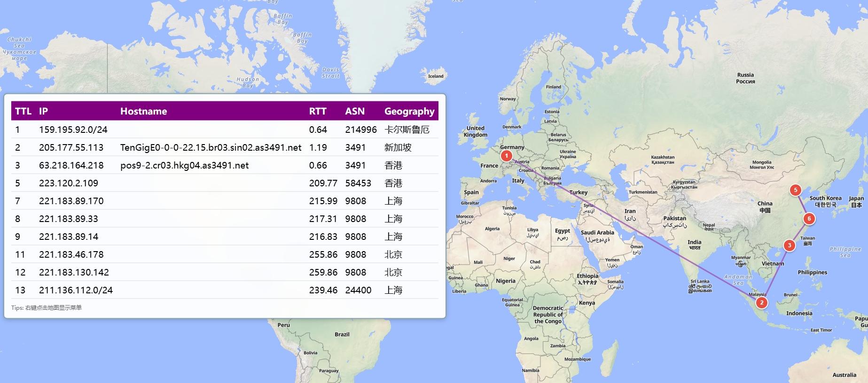Click map marker 1 over Germany
The height and width of the screenshot is (383, 868).
tap(506, 156)
